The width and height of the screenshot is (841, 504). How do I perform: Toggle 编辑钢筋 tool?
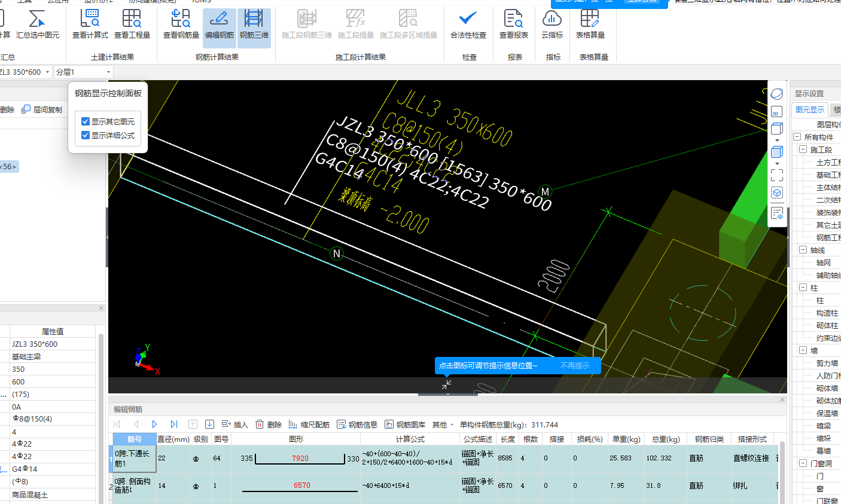(220, 28)
